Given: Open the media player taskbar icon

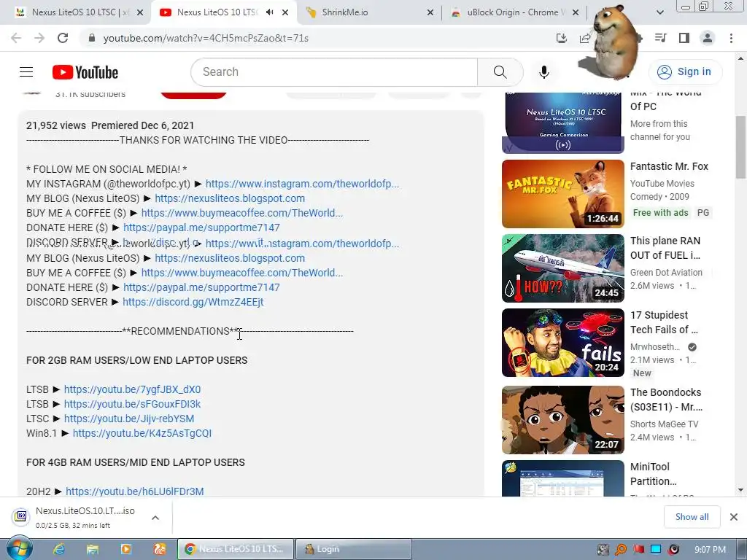Looking at the screenshot, I should (x=126, y=549).
